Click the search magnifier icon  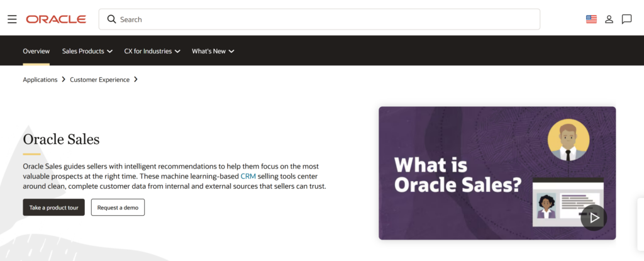(x=111, y=19)
